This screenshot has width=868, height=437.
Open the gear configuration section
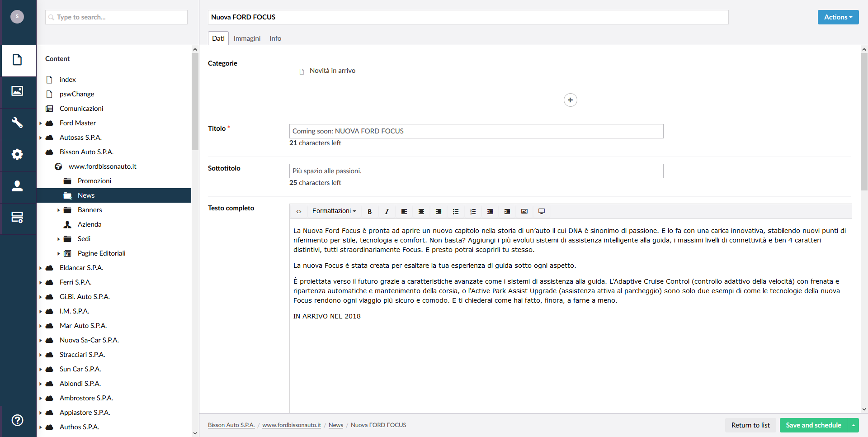[18, 155]
